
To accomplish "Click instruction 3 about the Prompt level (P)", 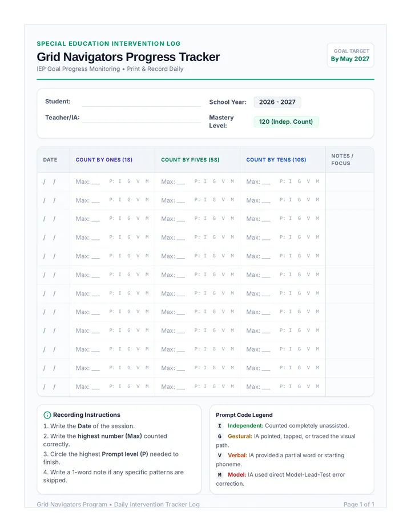I will pos(111,458).
